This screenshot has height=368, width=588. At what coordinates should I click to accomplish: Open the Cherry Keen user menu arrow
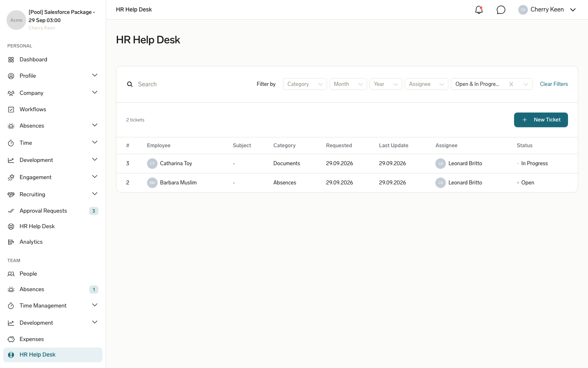573,10
